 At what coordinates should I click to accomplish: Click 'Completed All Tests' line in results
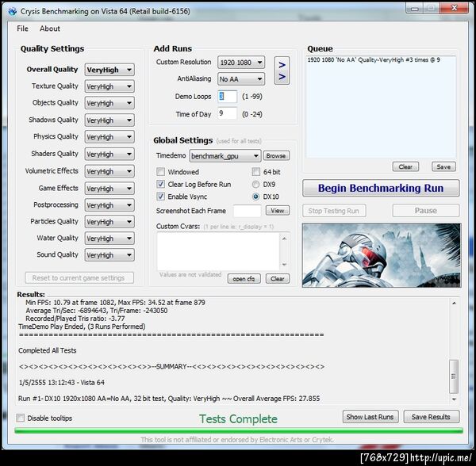point(48,350)
